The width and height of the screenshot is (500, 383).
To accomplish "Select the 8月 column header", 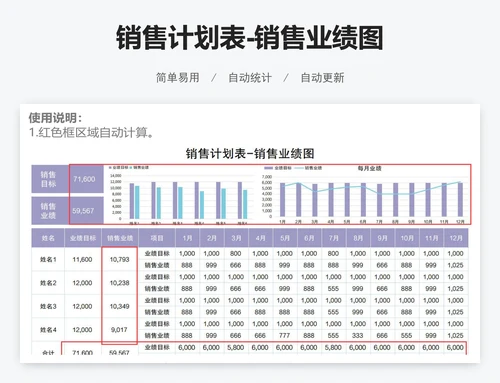I will pos(358,238).
